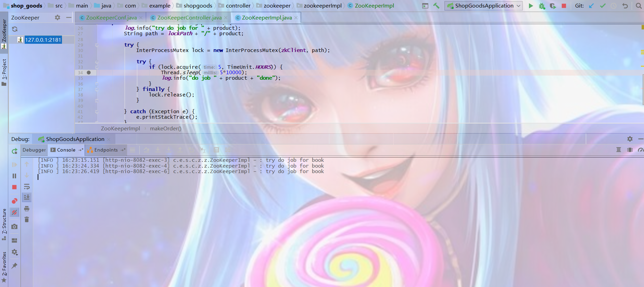Toggle mute breakpoints icon
The width and height of the screenshot is (644, 287).
(14, 212)
